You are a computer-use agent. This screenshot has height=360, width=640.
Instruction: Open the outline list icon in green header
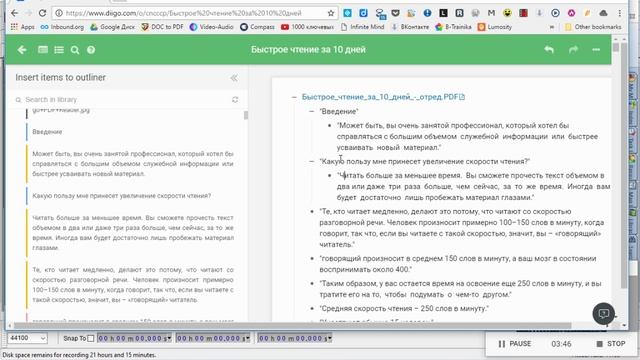(59, 50)
